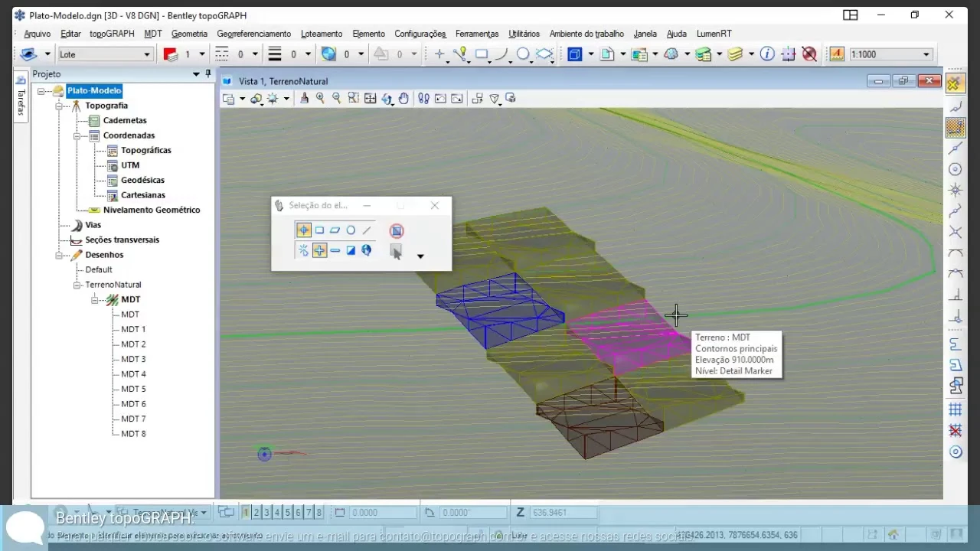Open the MDT menu
980x551 pixels.
click(153, 34)
